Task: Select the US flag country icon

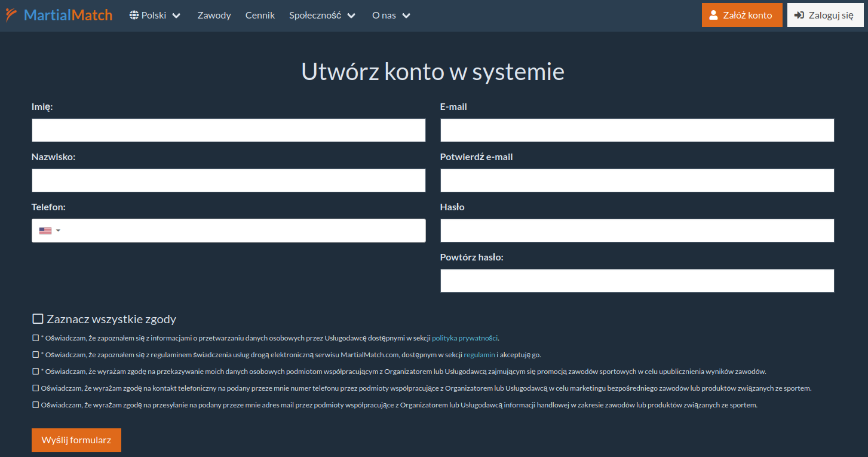Action: click(x=45, y=231)
